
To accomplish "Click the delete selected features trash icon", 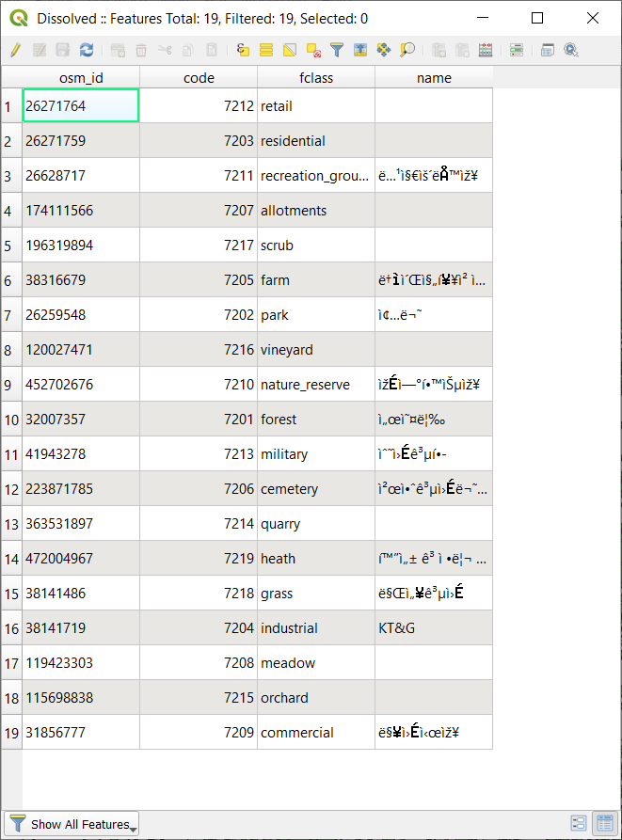I will coord(141,51).
